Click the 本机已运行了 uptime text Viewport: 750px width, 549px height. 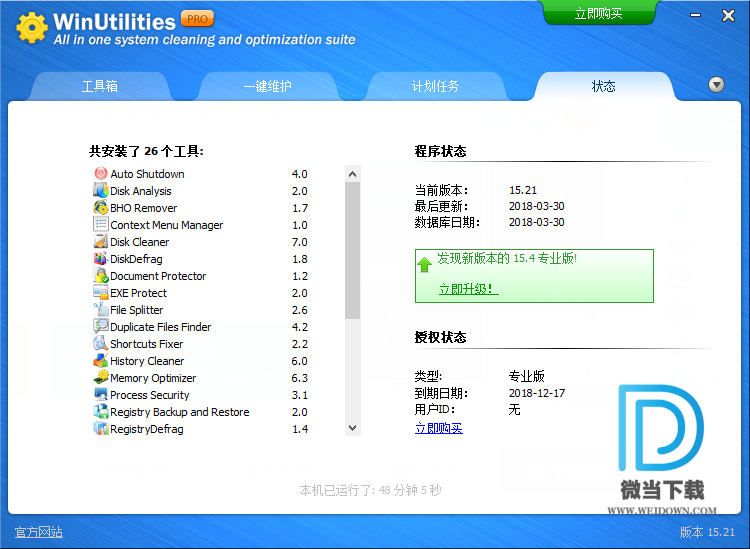pos(370,490)
